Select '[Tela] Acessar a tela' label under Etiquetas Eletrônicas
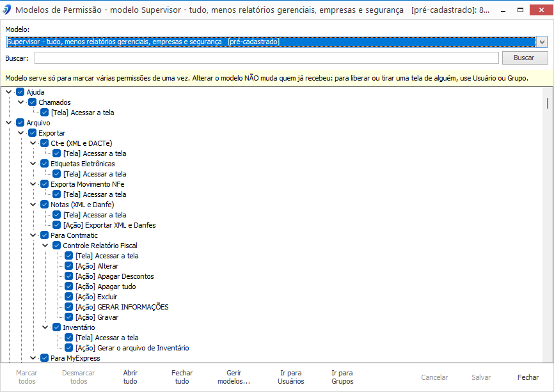 pos(95,174)
